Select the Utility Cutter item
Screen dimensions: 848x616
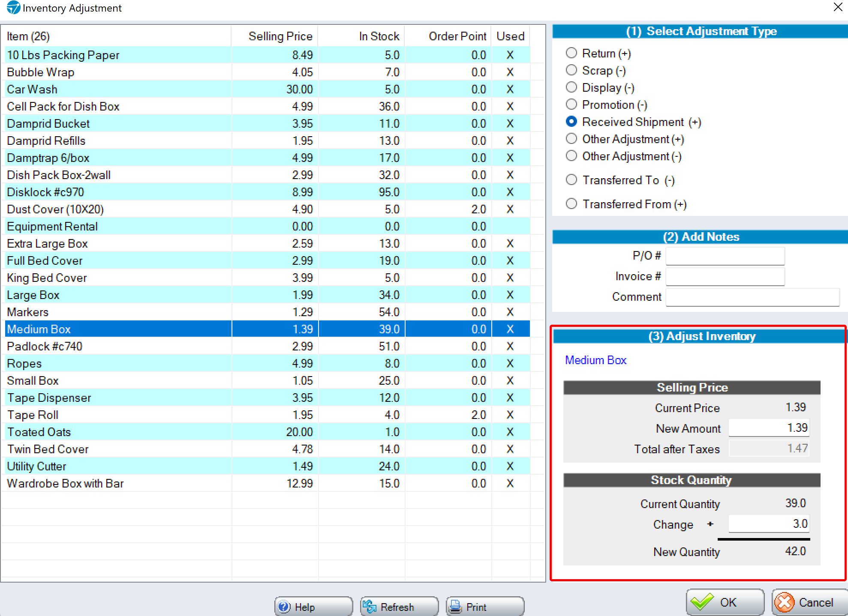pyautogui.click(x=268, y=466)
